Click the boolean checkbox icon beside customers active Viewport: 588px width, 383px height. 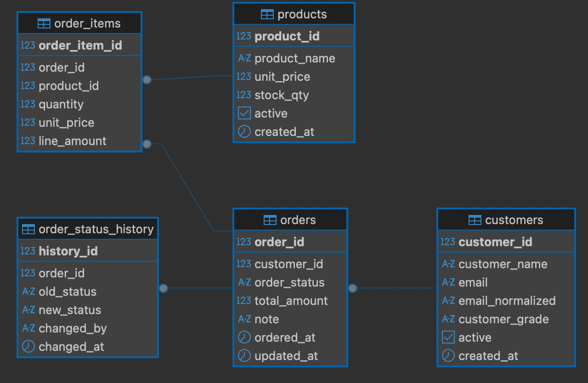click(448, 337)
